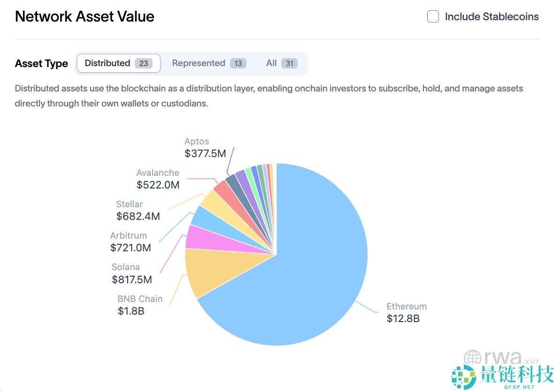
Task: Click the Aptos chart label
Action: coord(196,142)
